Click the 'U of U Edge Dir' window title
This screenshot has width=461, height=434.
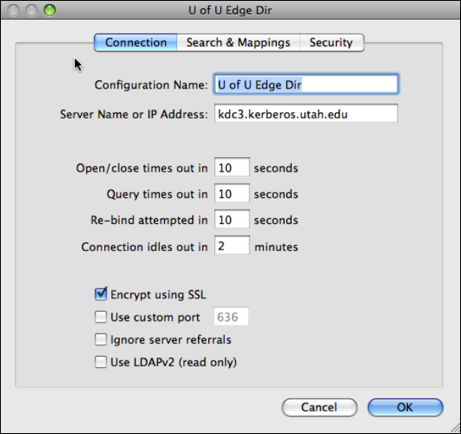(230, 10)
